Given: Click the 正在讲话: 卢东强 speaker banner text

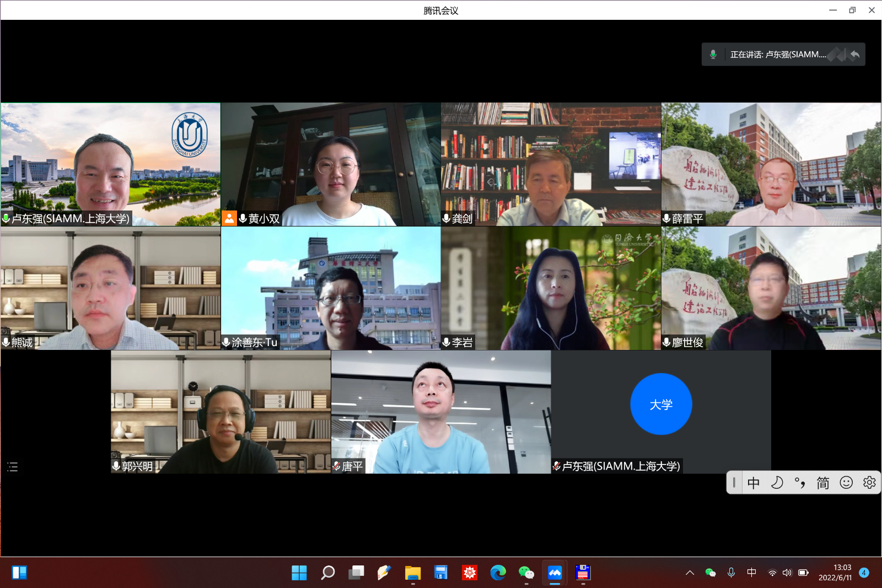Looking at the screenshot, I should [x=778, y=54].
